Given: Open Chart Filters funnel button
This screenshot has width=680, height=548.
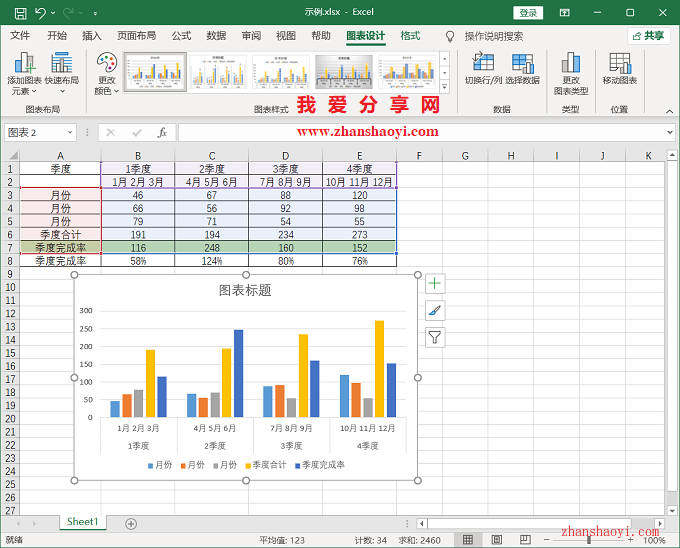Looking at the screenshot, I should [x=435, y=337].
